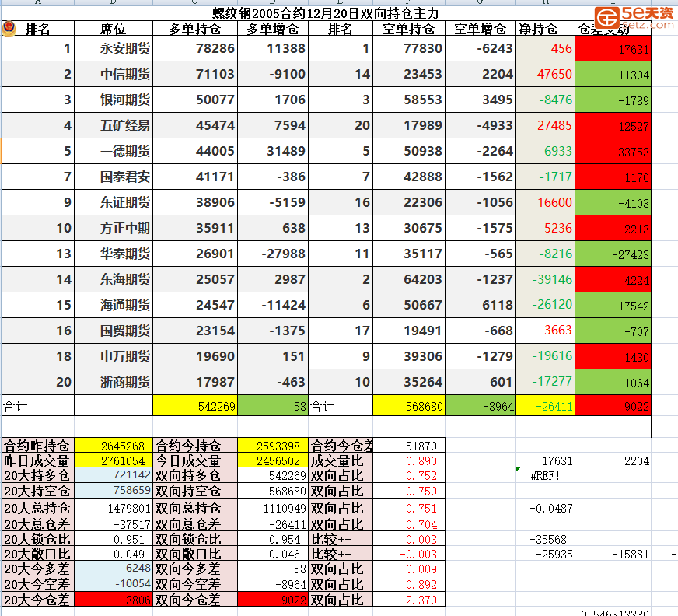
Task: Select the cell showing -0.0487
Action: tap(545, 508)
